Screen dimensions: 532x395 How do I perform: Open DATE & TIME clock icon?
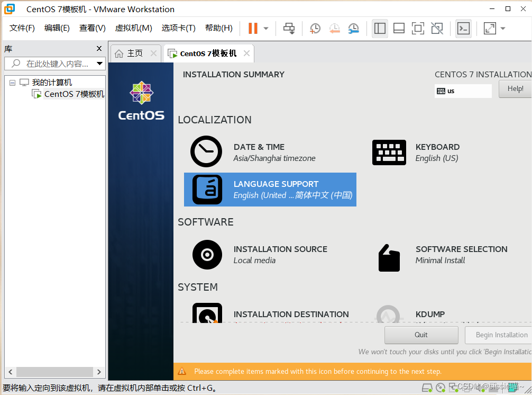pos(206,151)
